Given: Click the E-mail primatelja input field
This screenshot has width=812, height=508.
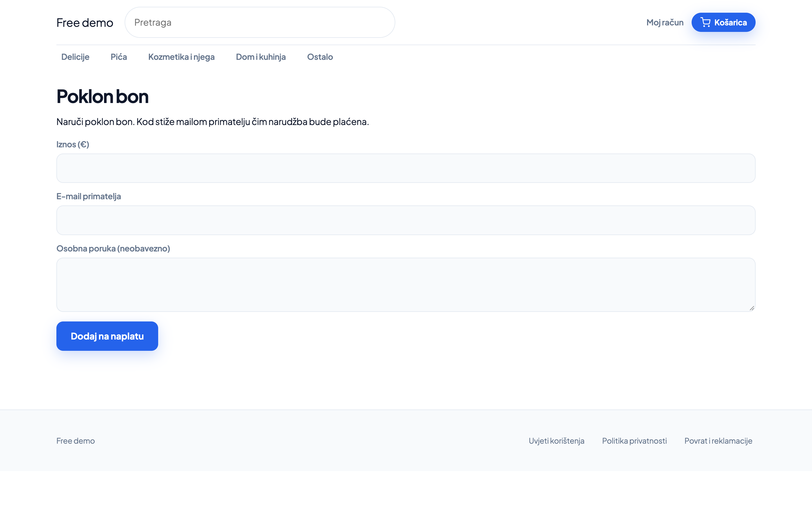Looking at the screenshot, I should (x=406, y=220).
